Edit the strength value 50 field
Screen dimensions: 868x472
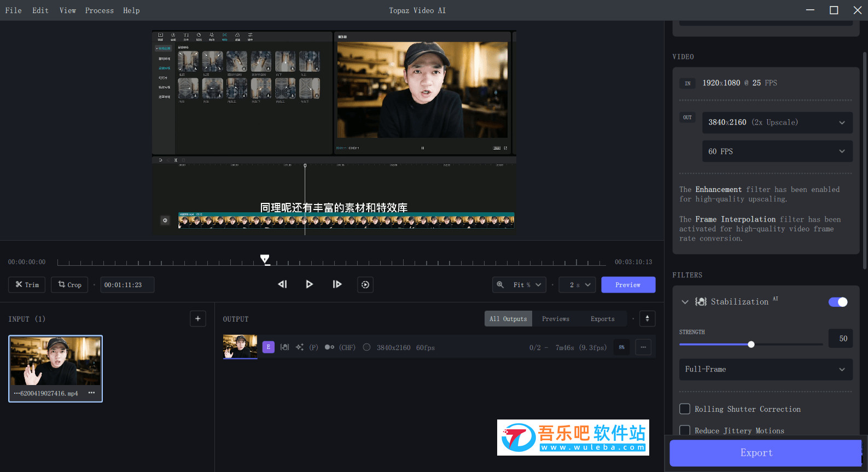[x=841, y=339]
